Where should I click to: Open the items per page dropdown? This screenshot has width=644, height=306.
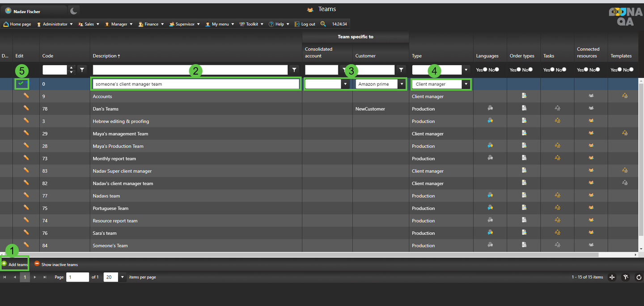click(x=122, y=277)
